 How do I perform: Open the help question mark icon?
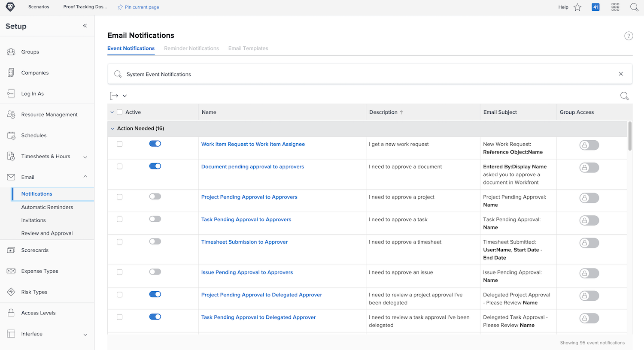click(x=629, y=36)
